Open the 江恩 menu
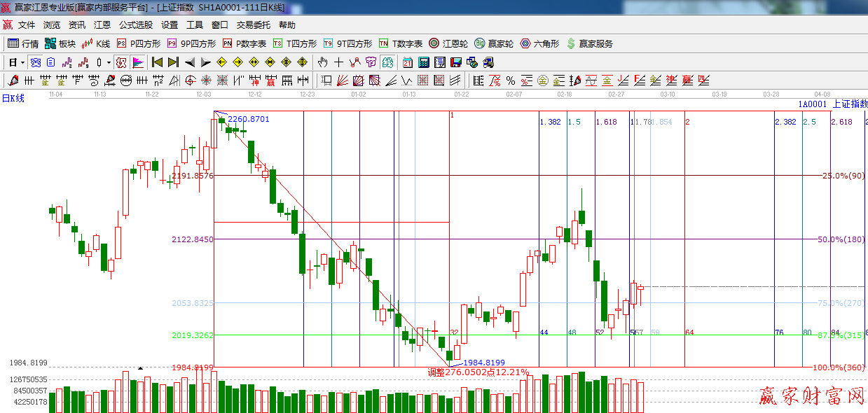The height and width of the screenshot is (413, 868). [x=102, y=24]
